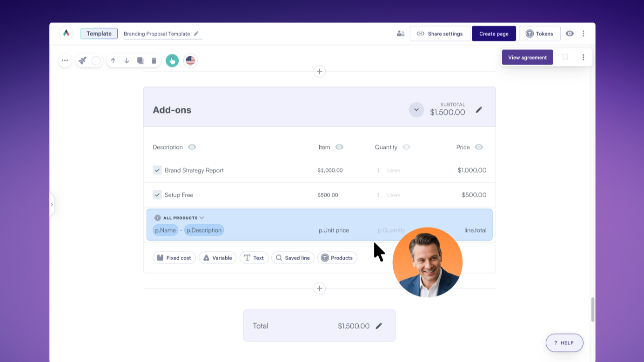Image resolution: width=644 pixels, height=362 pixels.
Task: Collapse the Add-ons section via its chevron
Action: pyautogui.click(x=416, y=109)
